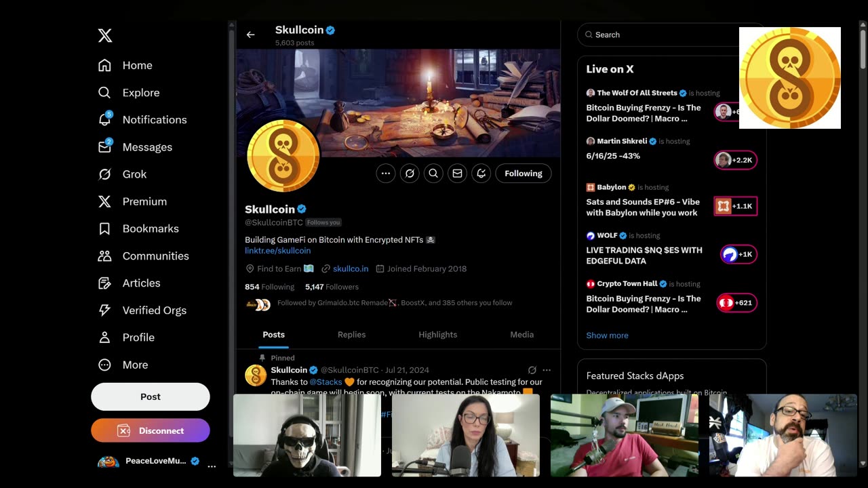The width and height of the screenshot is (868, 488).
Task: Open Notifications bell icon
Action: click(104, 119)
